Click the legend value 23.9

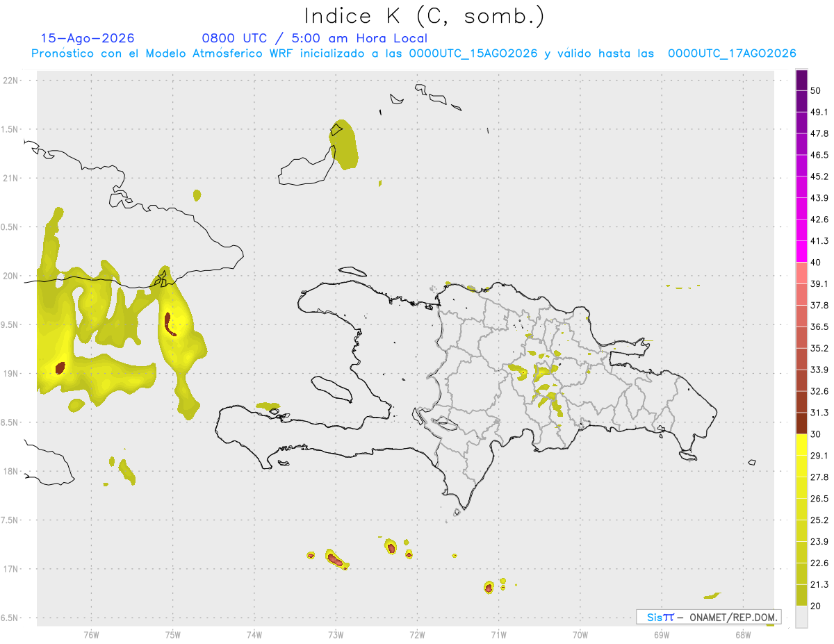click(x=819, y=541)
